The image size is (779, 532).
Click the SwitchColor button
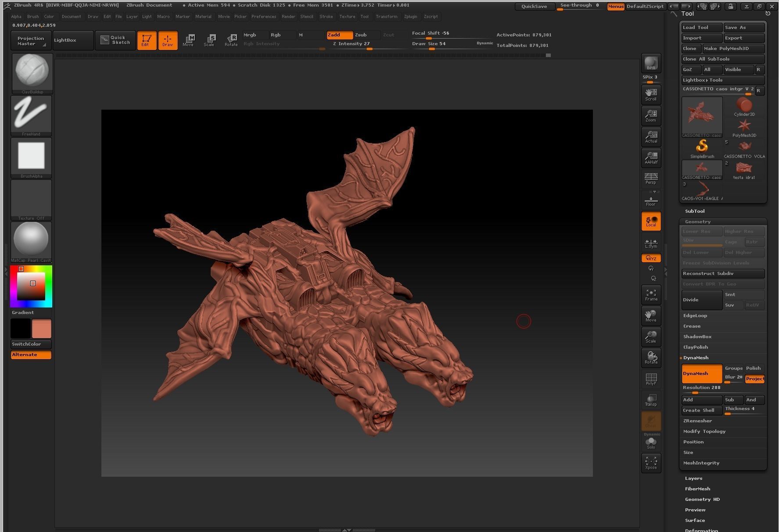click(x=31, y=344)
